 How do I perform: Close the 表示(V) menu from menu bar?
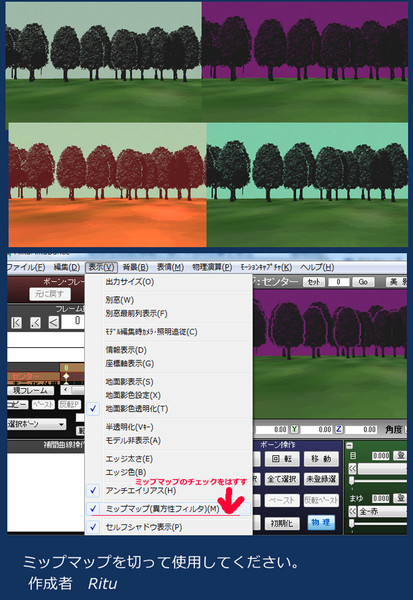pos(101,267)
